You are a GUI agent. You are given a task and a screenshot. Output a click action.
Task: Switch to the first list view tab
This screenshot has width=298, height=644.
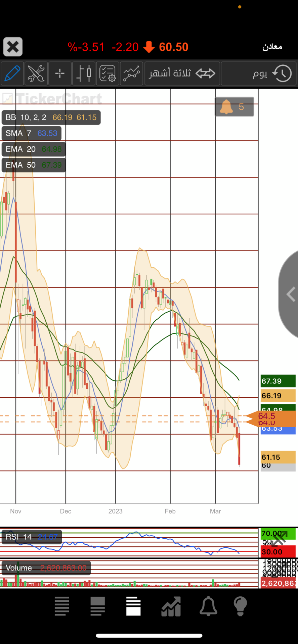coord(62,606)
